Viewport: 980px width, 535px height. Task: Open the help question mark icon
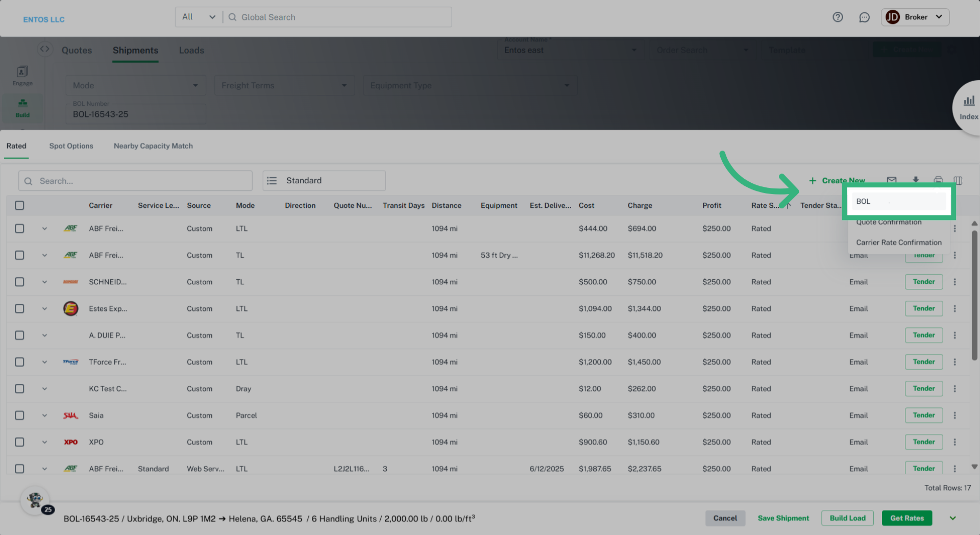tap(838, 17)
